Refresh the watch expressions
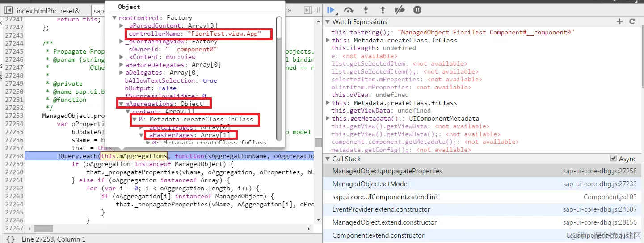The image size is (644, 243). pos(632,21)
